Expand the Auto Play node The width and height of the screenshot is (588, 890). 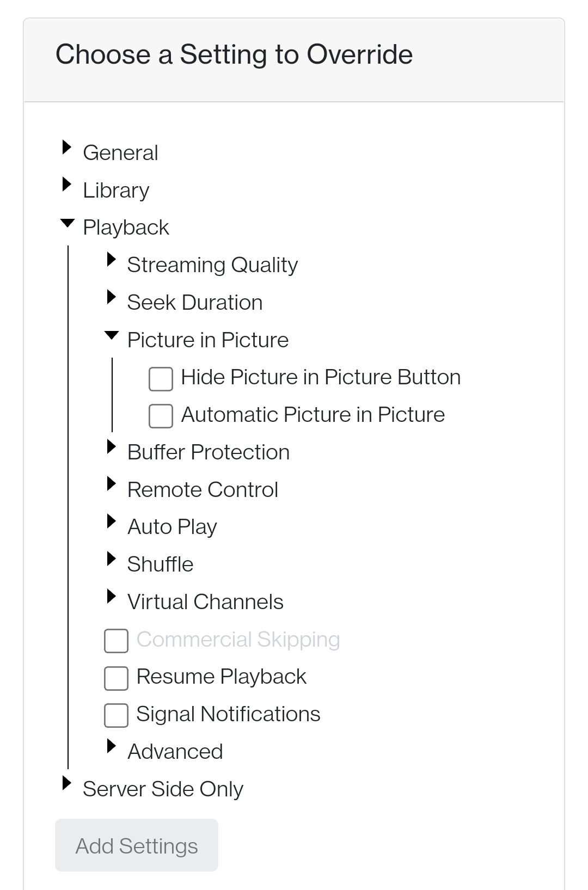pos(111,521)
